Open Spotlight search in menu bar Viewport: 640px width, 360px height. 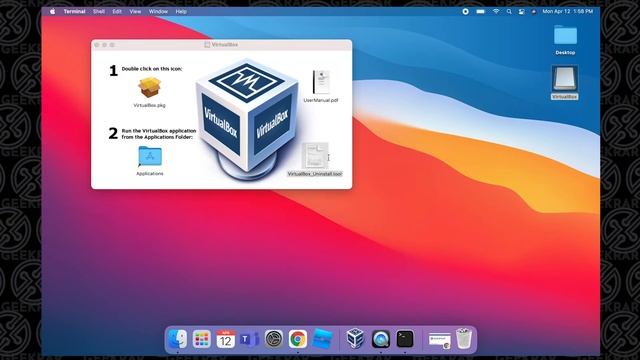click(509, 11)
